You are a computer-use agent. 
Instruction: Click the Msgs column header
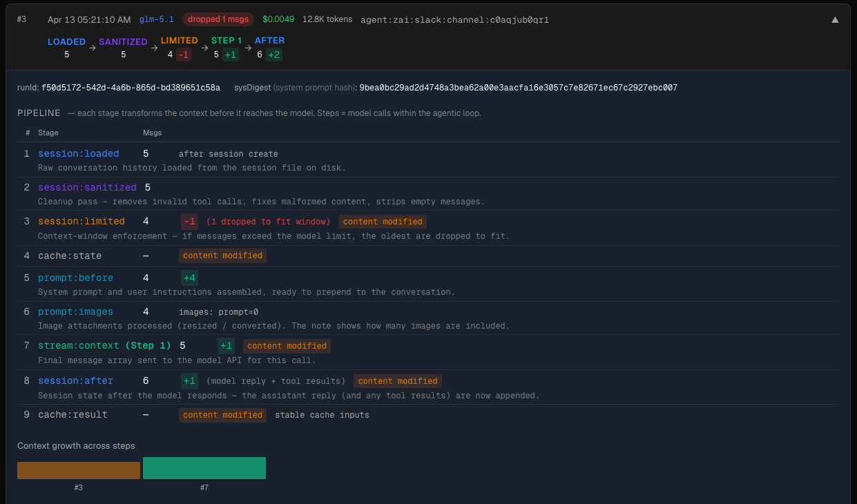pyautogui.click(x=152, y=133)
